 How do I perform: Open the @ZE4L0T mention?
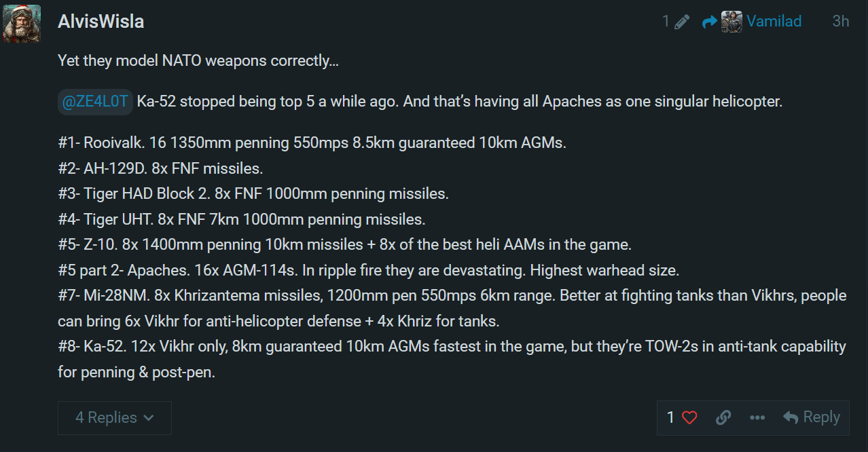95,102
